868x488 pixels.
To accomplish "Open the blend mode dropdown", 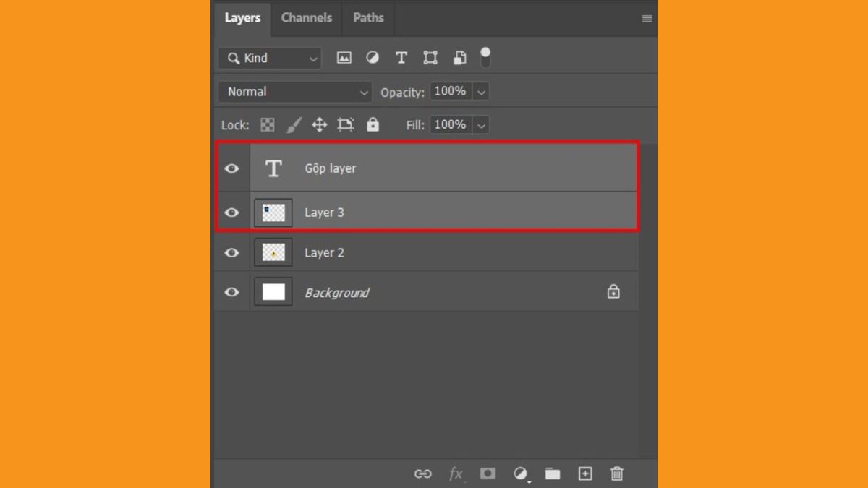I will click(294, 92).
